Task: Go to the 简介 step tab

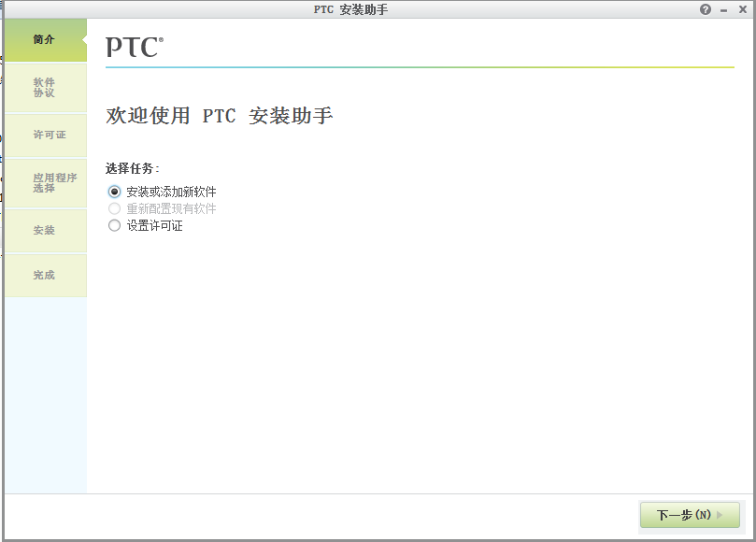Action: click(46, 40)
